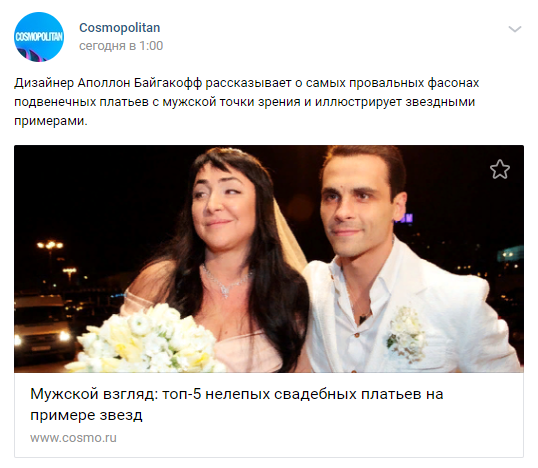
Task: Click the text line starting with подвенечных платьев
Action: coord(244,102)
